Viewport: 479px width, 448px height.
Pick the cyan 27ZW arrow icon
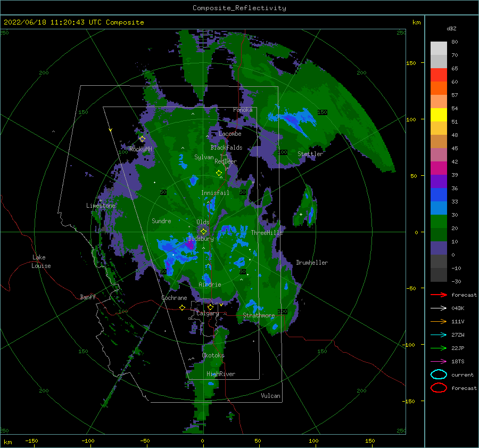click(439, 335)
